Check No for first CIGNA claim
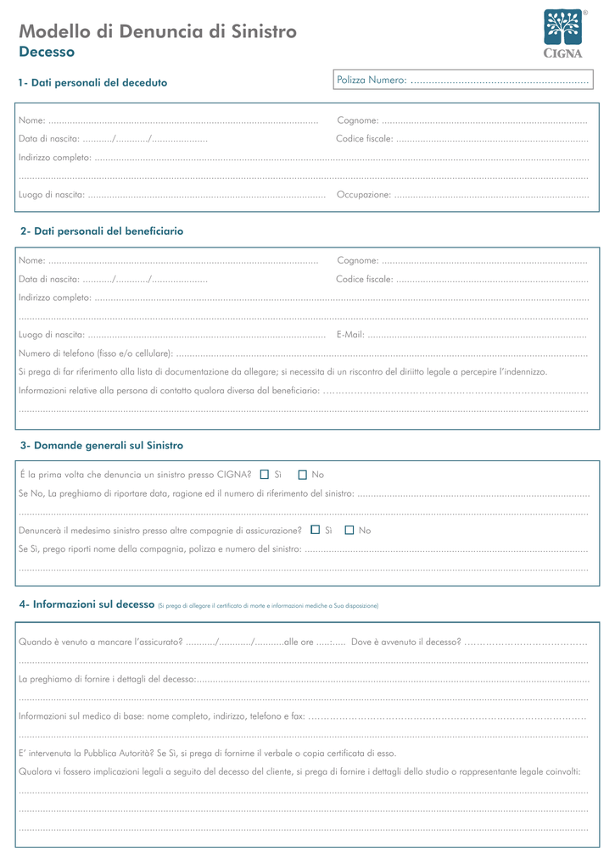The image size is (615, 868). coord(303,475)
